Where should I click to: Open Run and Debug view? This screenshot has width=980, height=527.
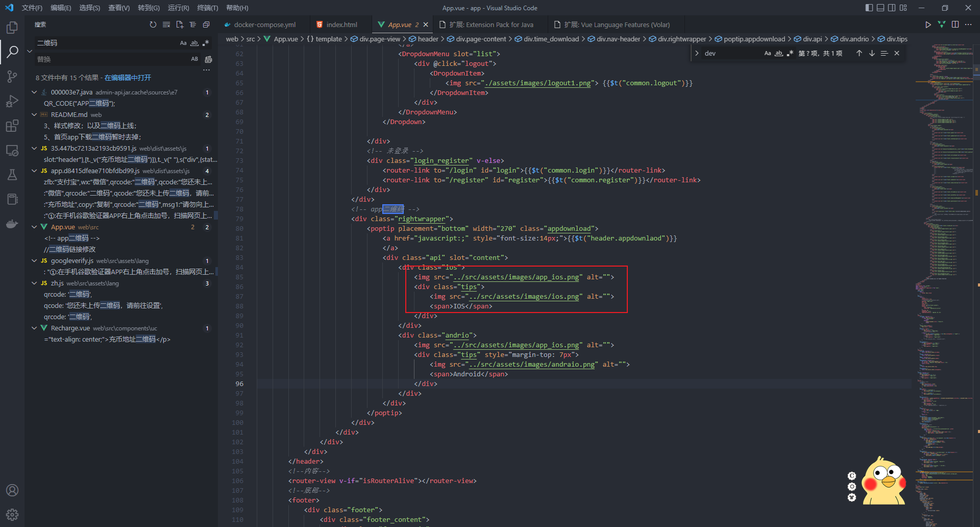[12, 101]
